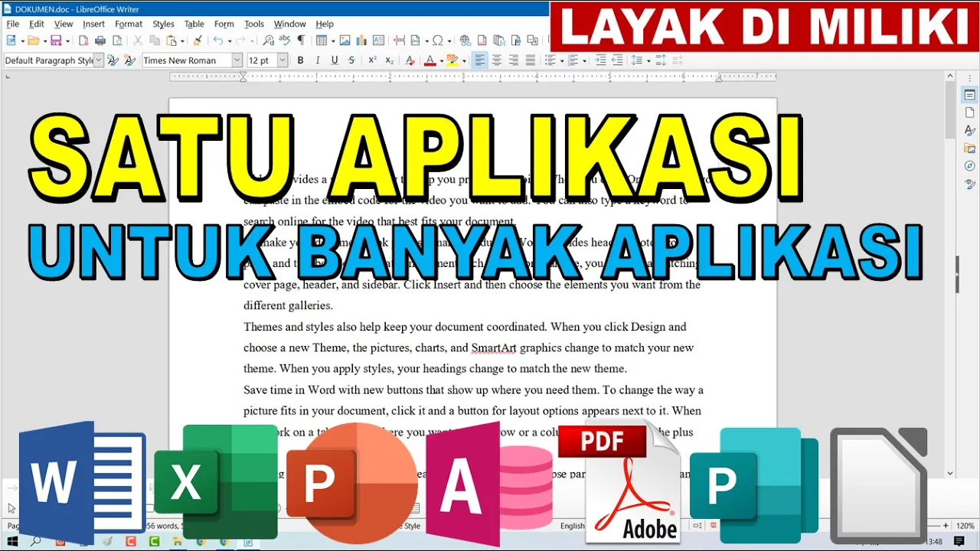The width and height of the screenshot is (980, 551).
Task: Click the Find & Replace icon
Action: pyautogui.click(x=268, y=41)
